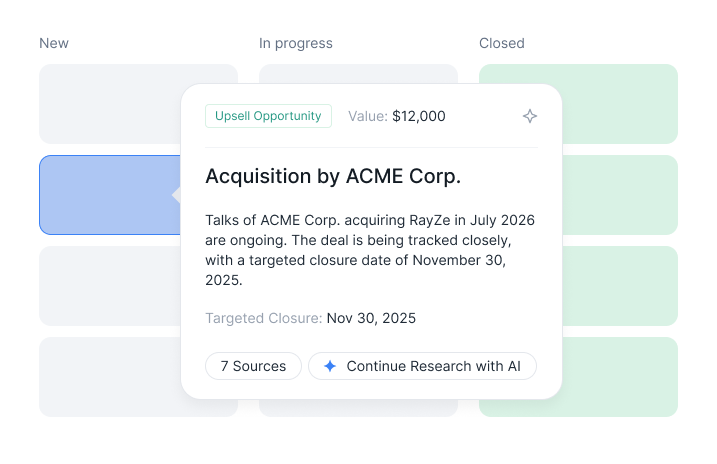Go to the Closed column header

coord(502,43)
